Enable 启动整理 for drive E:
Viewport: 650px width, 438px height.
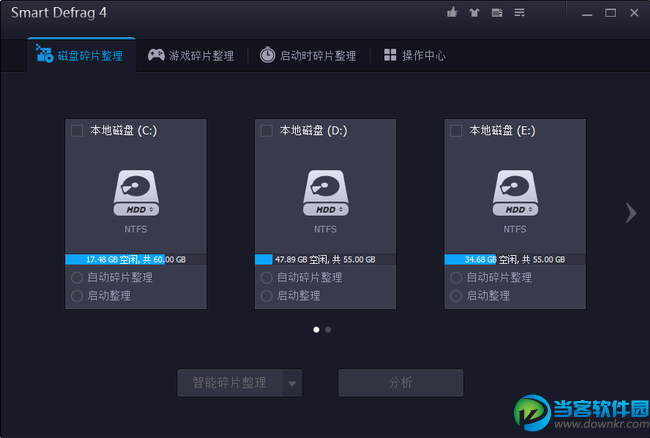pyautogui.click(x=456, y=296)
